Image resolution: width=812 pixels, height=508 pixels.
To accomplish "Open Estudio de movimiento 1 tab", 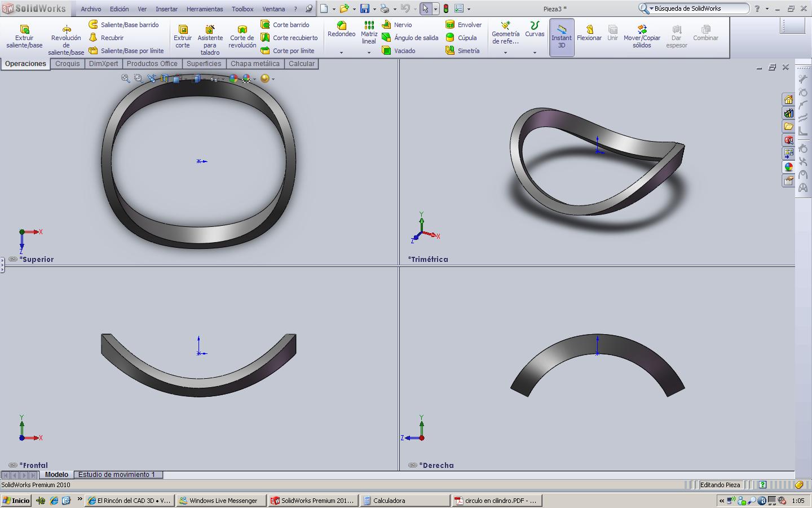I will pyautogui.click(x=117, y=475).
